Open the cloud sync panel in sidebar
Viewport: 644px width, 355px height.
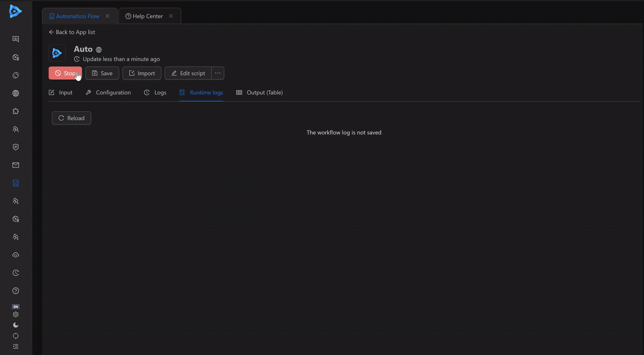point(15,255)
